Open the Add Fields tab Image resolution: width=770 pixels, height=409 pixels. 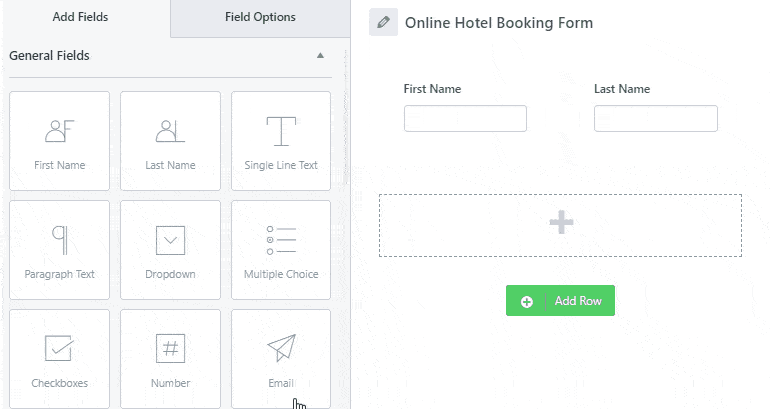pyautogui.click(x=81, y=17)
